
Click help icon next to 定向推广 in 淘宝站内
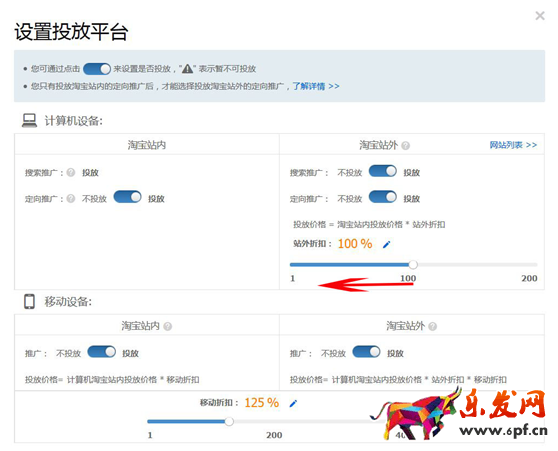pyautogui.click(x=71, y=198)
